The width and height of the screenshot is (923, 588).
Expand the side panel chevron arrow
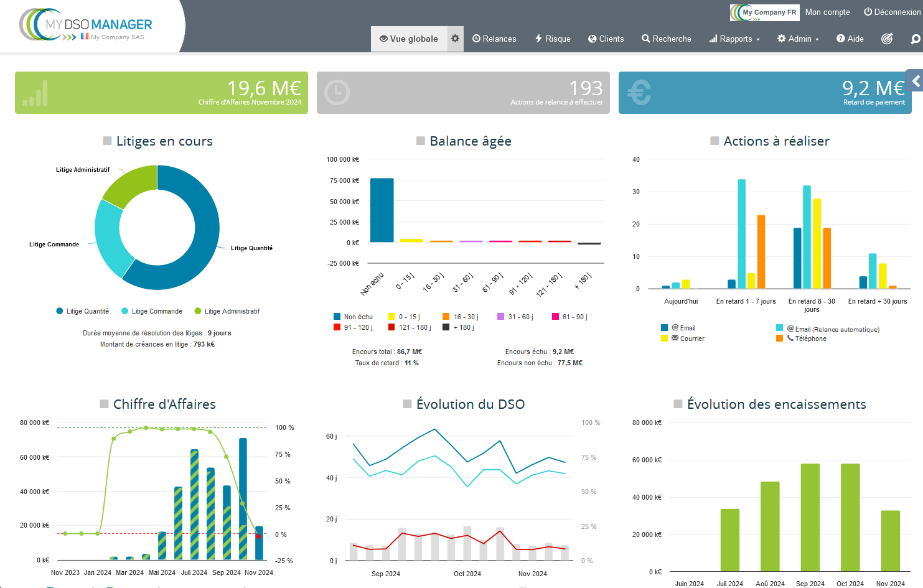click(x=915, y=81)
